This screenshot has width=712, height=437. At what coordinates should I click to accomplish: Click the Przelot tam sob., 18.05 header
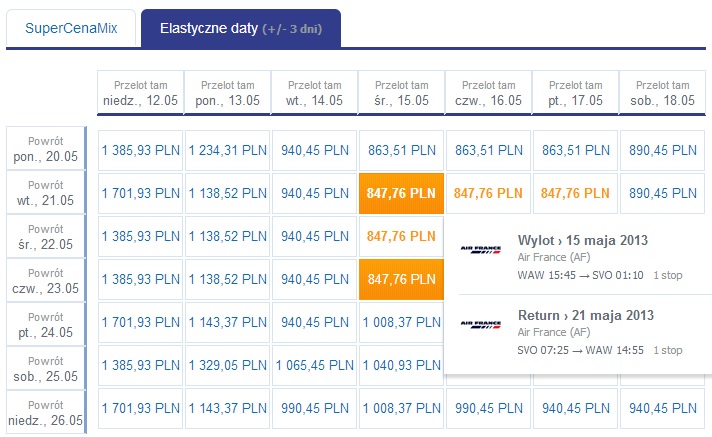coord(663,93)
